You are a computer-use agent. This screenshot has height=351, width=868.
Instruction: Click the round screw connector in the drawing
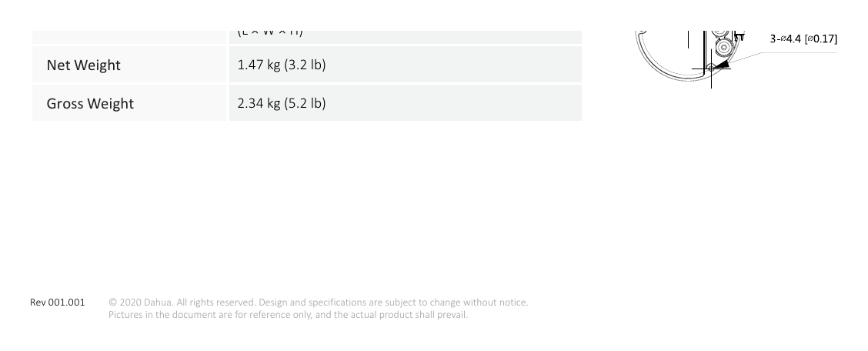coord(723,48)
